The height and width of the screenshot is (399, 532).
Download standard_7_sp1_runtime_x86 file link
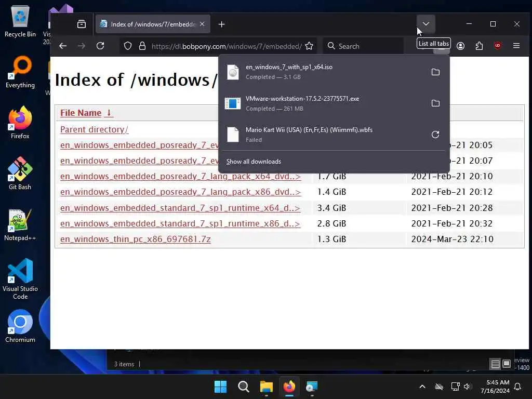pos(180,223)
